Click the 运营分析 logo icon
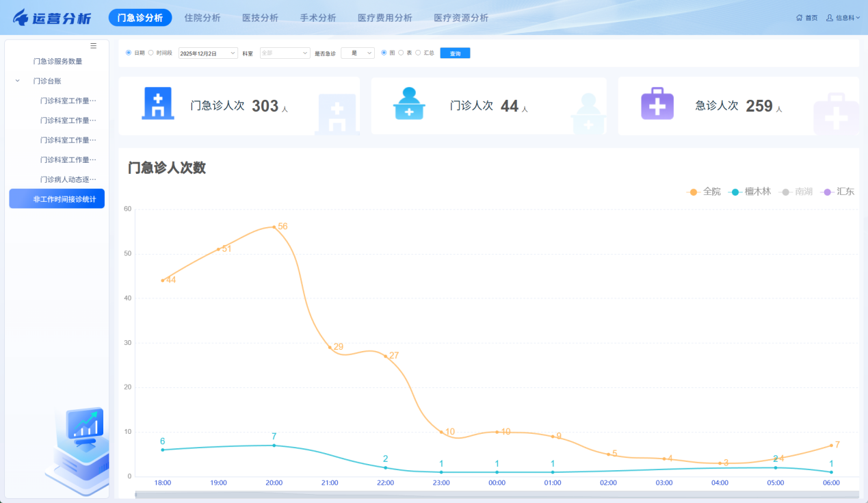 pos(22,18)
